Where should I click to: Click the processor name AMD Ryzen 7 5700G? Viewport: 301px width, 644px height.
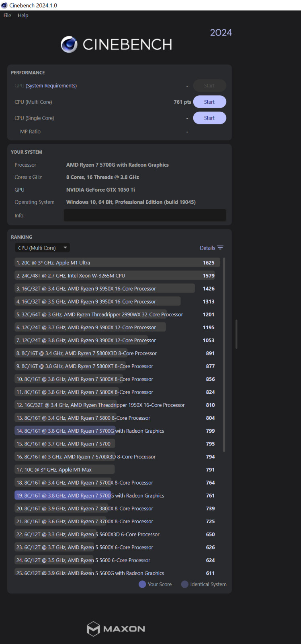117,165
